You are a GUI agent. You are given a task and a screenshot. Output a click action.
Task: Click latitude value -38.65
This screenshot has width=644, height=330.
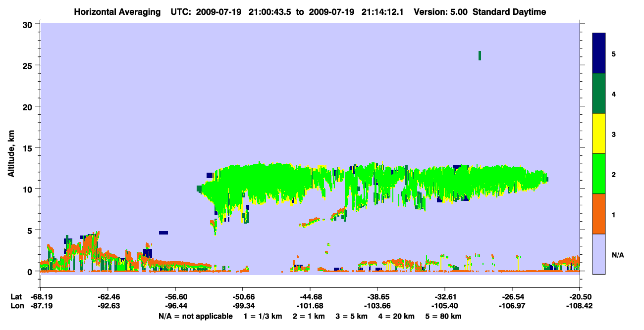click(x=377, y=297)
